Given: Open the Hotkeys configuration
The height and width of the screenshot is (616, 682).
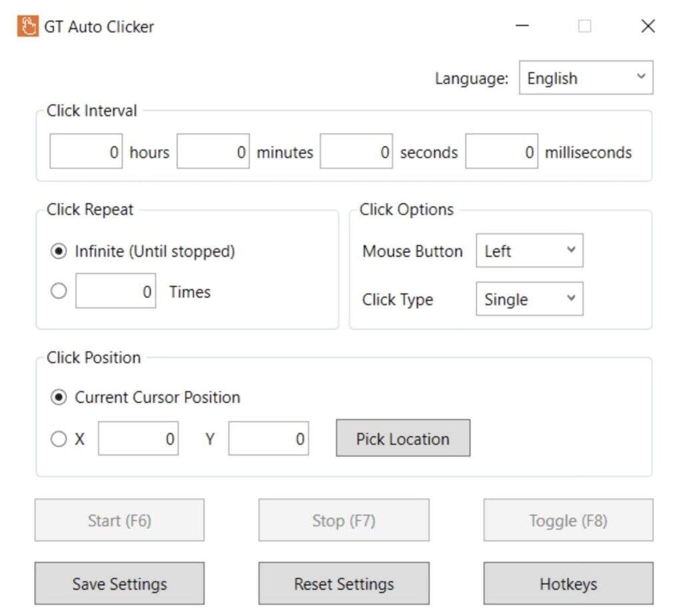Looking at the screenshot, I should pos(568,584).
